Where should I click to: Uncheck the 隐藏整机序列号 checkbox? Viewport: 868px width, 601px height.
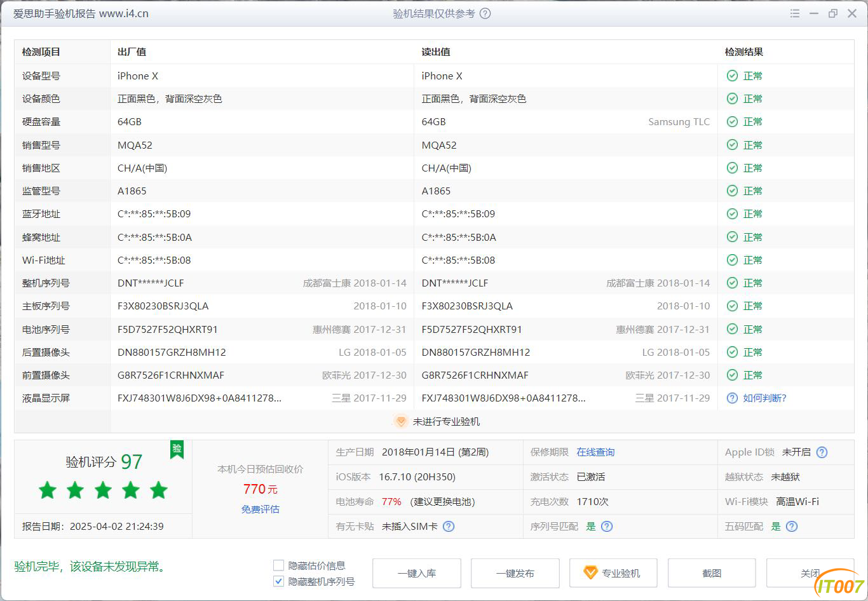[278, 581]
